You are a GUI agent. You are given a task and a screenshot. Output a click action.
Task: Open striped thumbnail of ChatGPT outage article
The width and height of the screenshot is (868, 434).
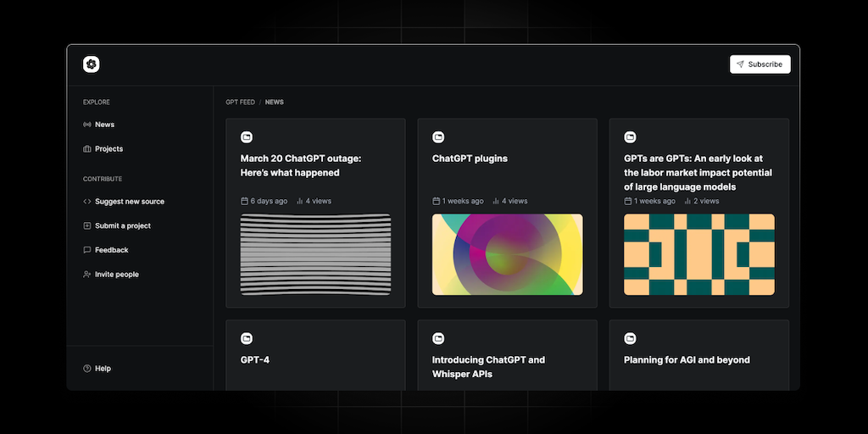315,254
